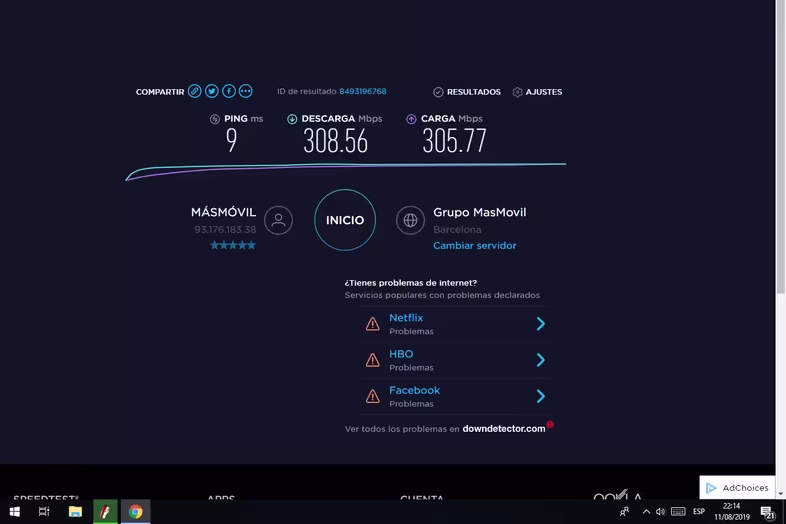Start test with INICIO button
The height and width of the screenshot is (524, 786).
(x=345, y=220)
